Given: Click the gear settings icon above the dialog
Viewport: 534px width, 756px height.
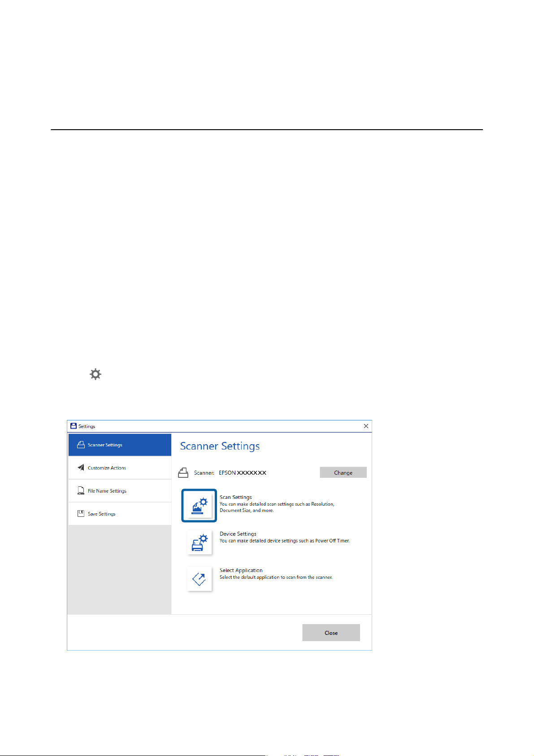Looking at the screenshot, I should click(96, 374).
